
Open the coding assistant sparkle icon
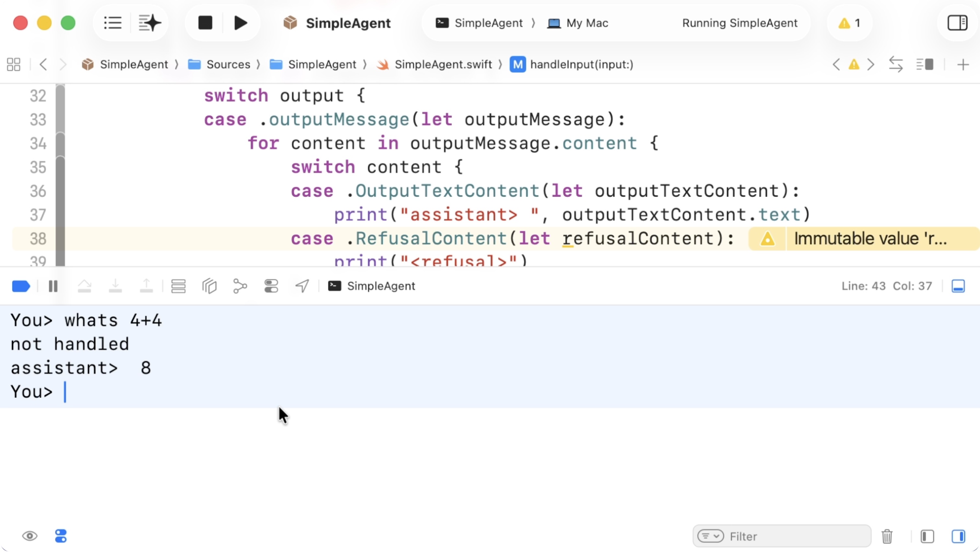(149, 23)
